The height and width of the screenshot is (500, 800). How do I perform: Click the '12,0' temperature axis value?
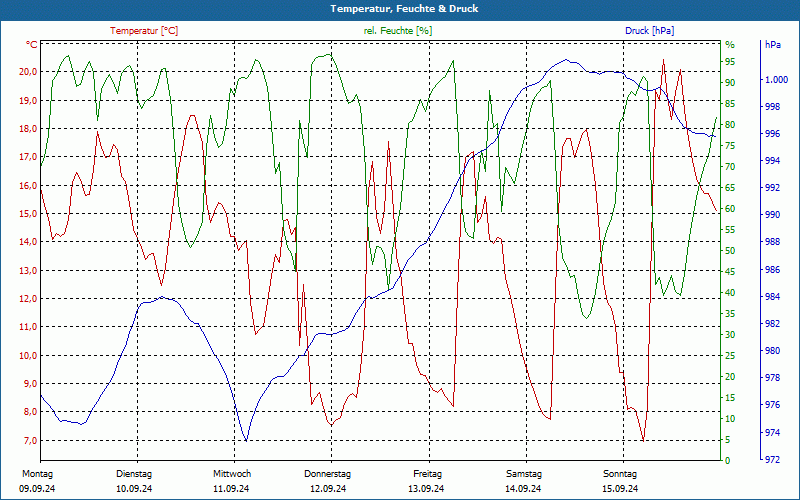(x=28, y=298)
